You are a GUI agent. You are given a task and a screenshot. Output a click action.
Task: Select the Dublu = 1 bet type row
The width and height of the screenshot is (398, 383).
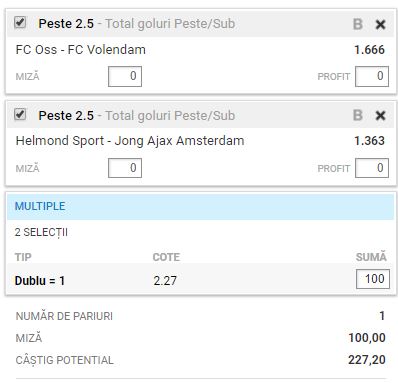200,279
